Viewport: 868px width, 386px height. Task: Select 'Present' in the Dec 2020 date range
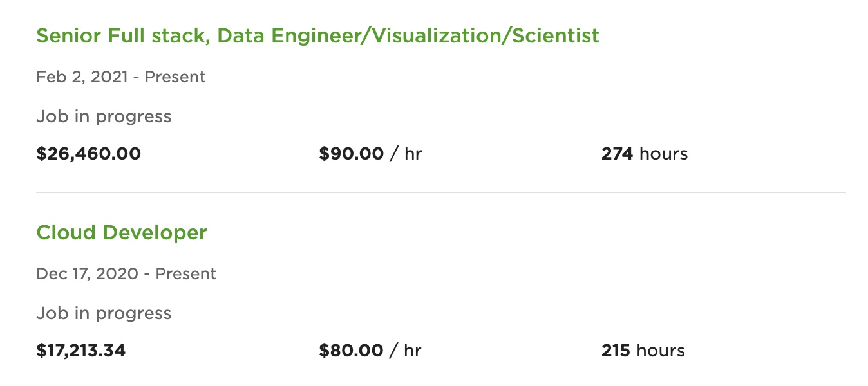pyautogui.click(x=186, y=274)
